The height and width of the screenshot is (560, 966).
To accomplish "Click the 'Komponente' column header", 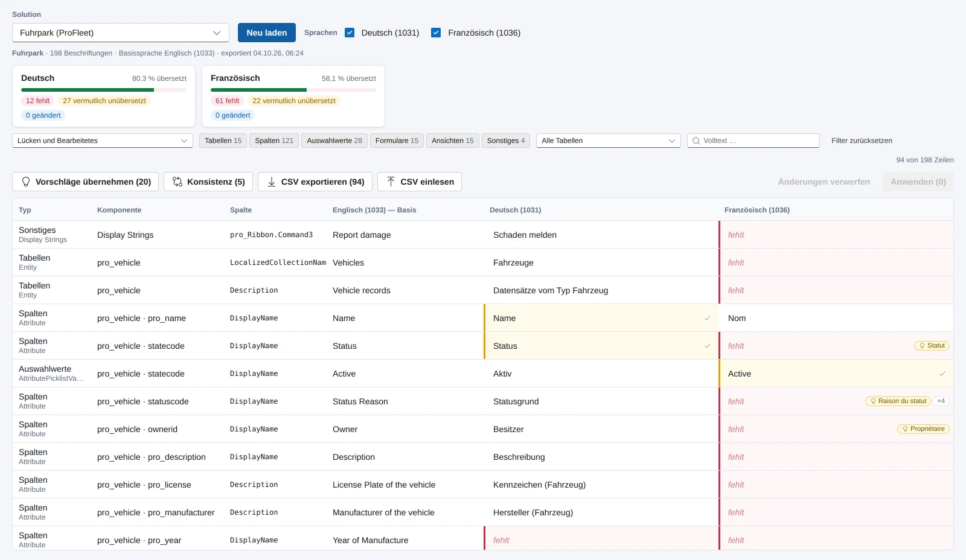I will pos(120,210).
